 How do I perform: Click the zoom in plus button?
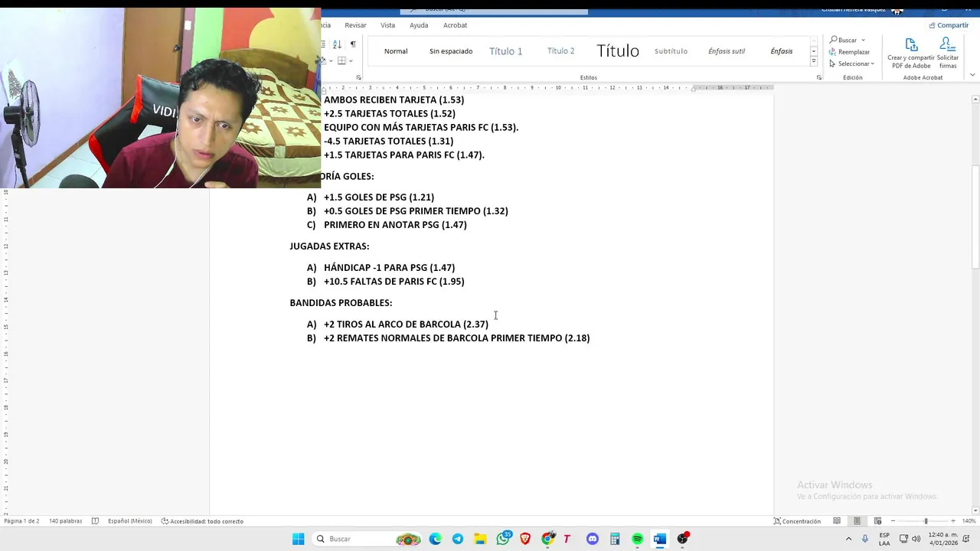[x=953, y=521]
